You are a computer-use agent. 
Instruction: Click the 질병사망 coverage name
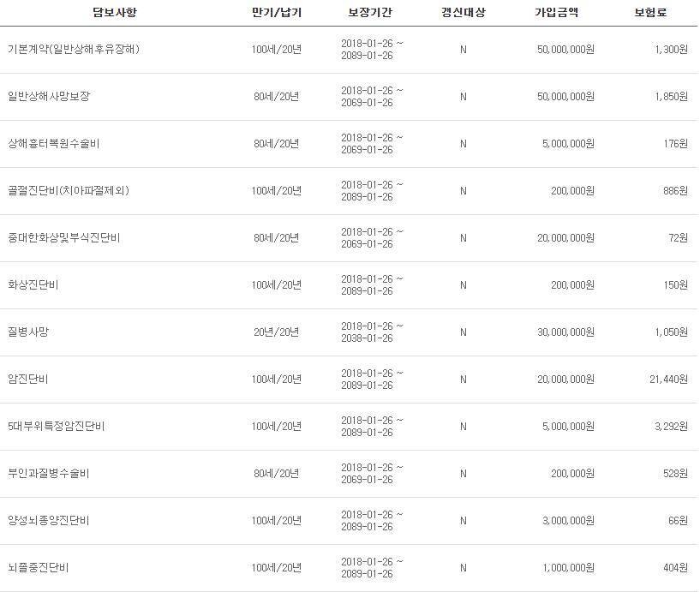28,332
